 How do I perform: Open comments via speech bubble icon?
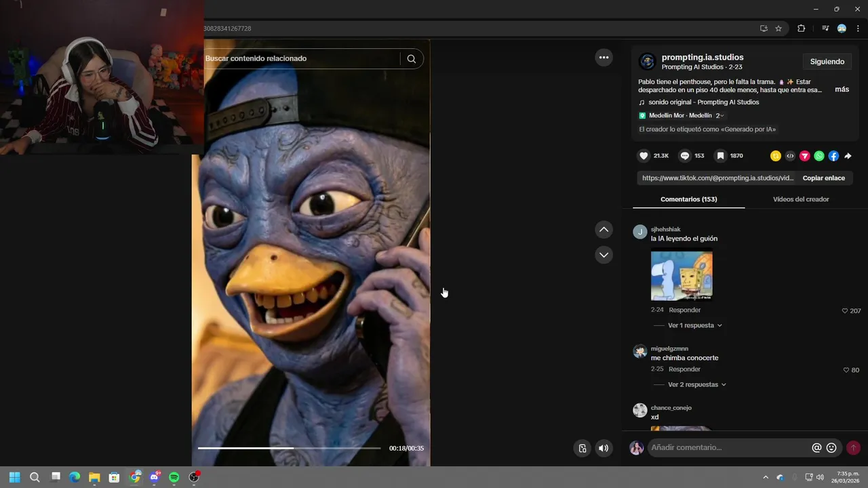point(685,156)
